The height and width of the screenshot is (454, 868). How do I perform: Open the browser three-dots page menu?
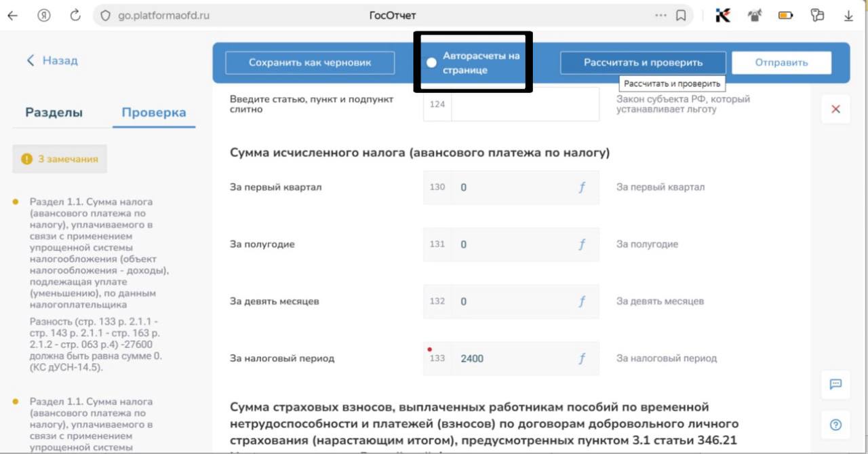[x=660, y=16]
